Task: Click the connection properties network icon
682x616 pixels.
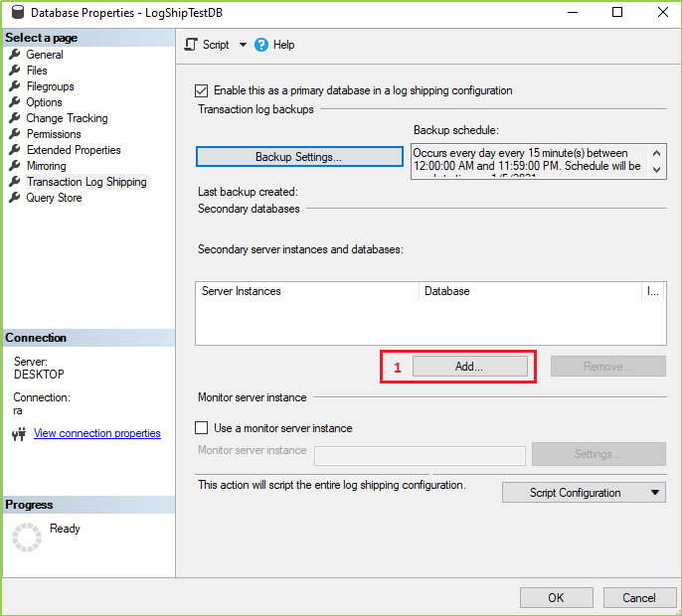Action: coord(18,434)
